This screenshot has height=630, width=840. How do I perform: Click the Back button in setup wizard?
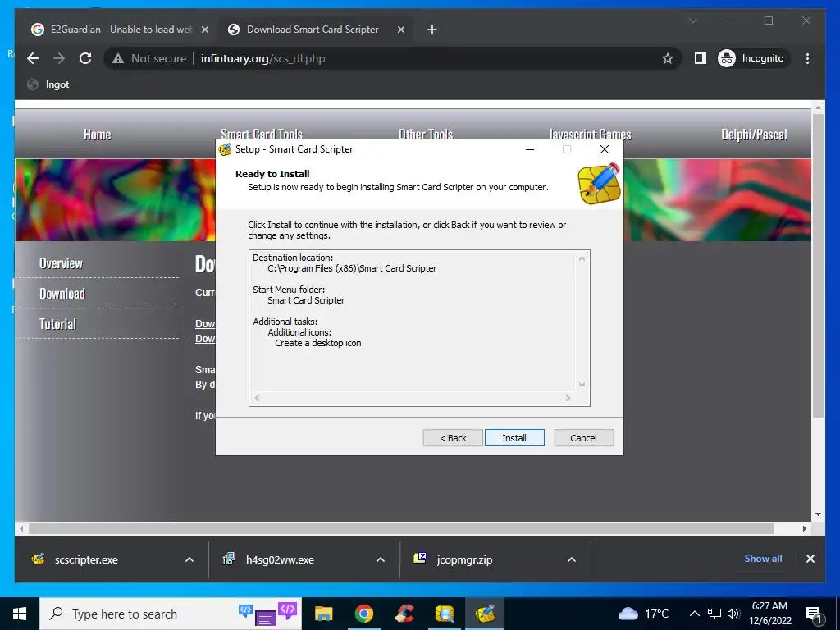(453, 438)
